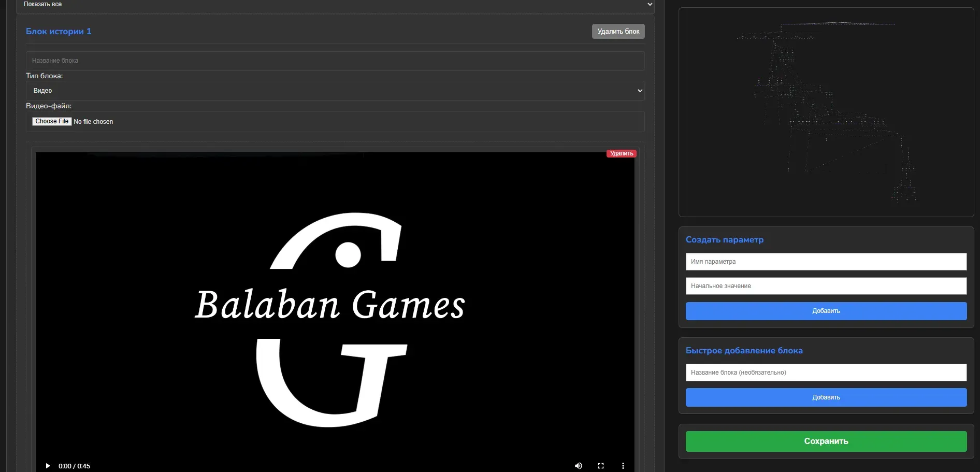Viewport: 980px width, 472px height.
Task: Open the video's three-dot options menu
Action: point(623,466)
